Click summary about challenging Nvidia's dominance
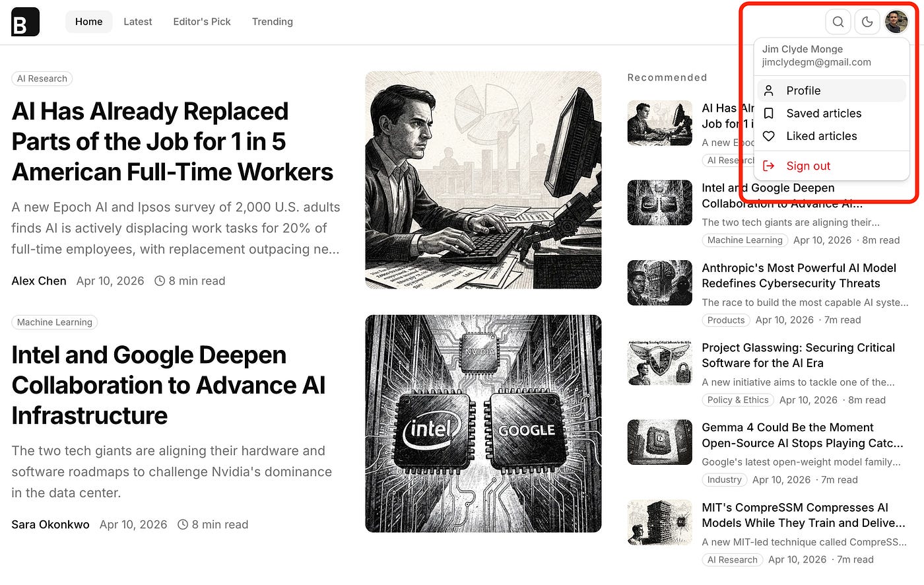 pyautogui.click(x=172, y=471)
